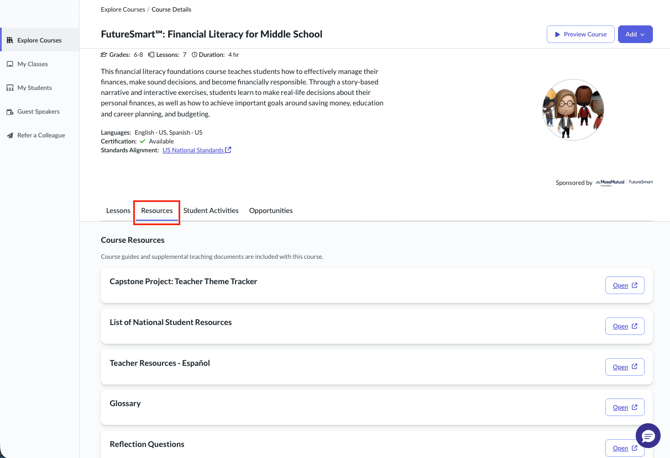The width and height of the screenshot is (670, 458).
Task: Open the Glossary resource
Action: 624,407
